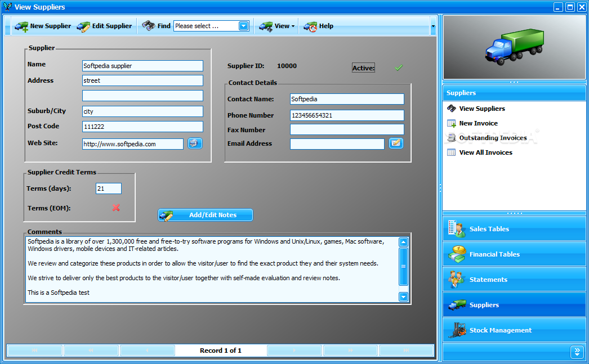This screenshot has width=589, height=364.
Task: Click the Help lifebuoy icon
Action: point(310,26)
